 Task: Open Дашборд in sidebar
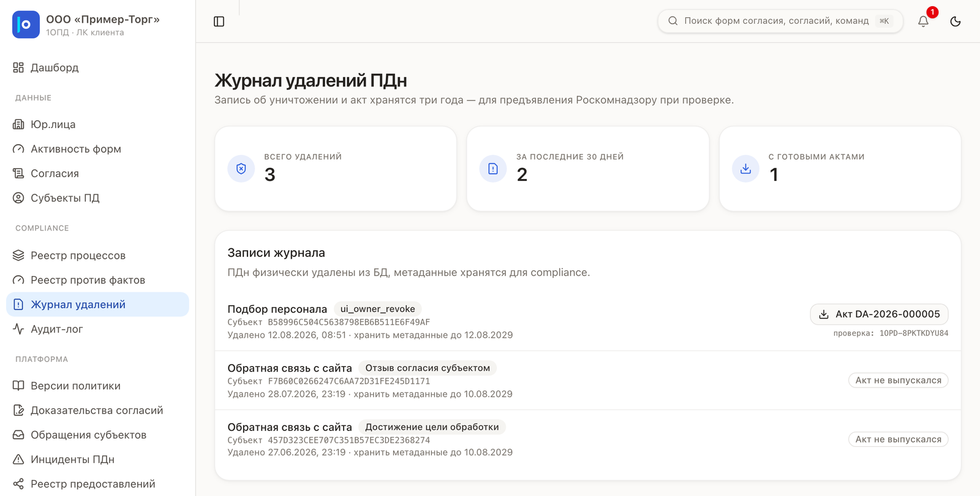point(97,67)
